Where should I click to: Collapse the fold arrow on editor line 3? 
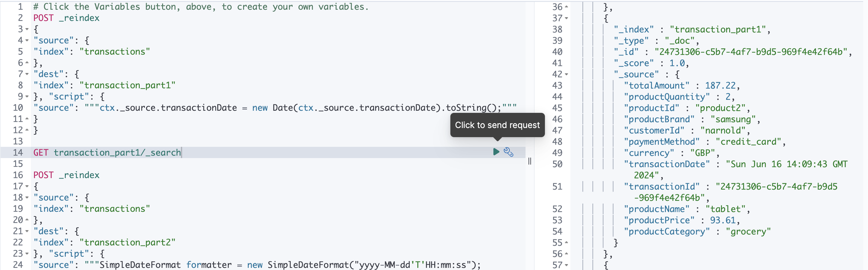[x=27, y=29]
